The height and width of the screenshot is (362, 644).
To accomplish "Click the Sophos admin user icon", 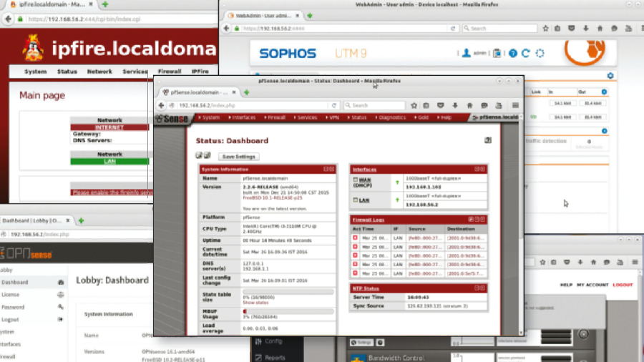I will 466,53.
